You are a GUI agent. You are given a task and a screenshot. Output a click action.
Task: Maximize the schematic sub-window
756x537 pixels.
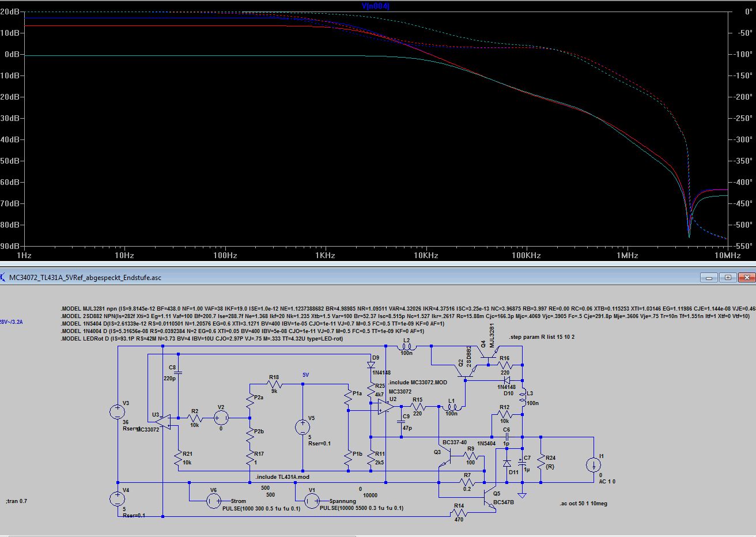(x=728, y=278)
